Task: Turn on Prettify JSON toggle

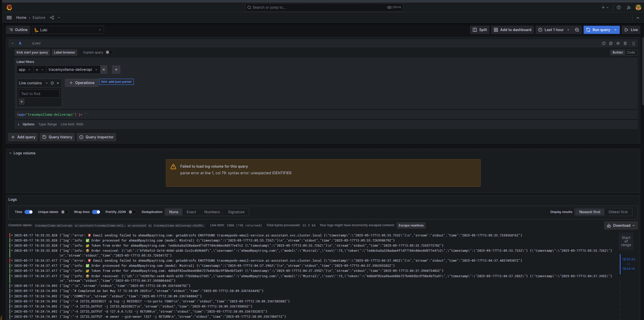Action: point(132,212)
